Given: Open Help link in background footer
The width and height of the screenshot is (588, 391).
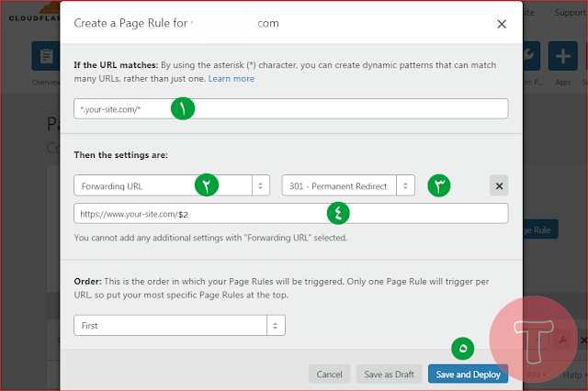Looking at the screenshot, I should (572, 374).
